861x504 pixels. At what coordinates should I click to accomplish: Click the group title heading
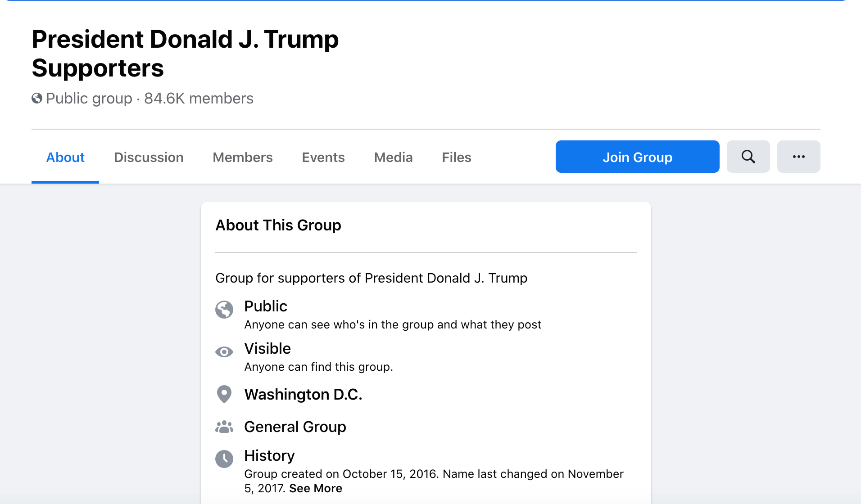pyautogui.click(x=185, y=54)
